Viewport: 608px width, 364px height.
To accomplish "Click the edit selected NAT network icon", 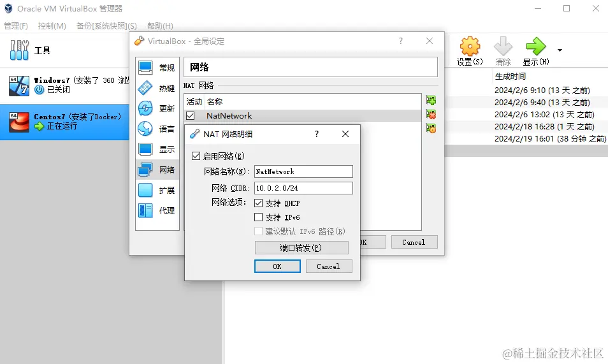I will coord(431,128).
